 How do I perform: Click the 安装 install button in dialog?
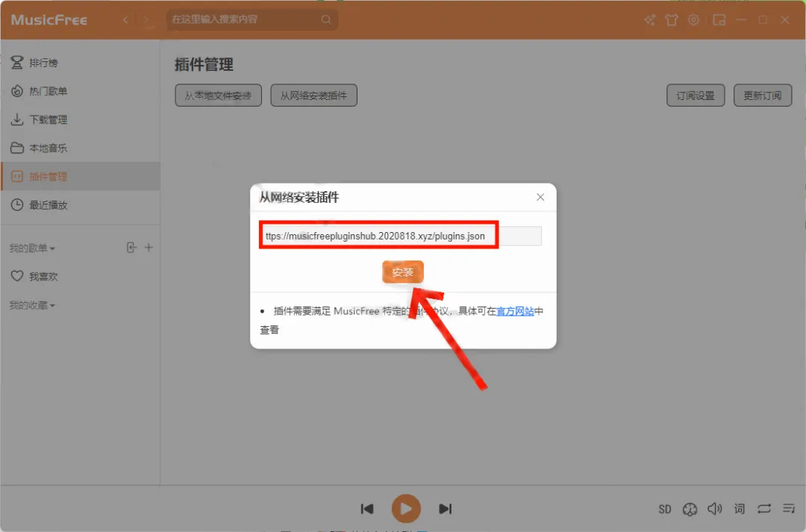402,272
